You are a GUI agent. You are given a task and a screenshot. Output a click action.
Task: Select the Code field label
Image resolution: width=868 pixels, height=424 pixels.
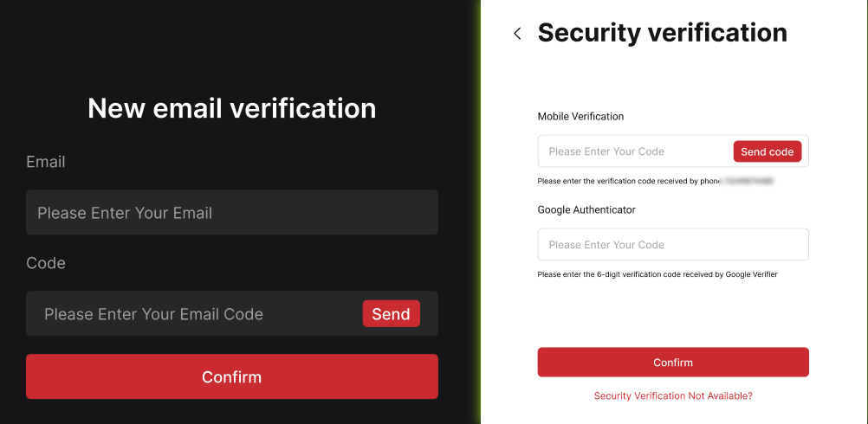pos(46,263)
